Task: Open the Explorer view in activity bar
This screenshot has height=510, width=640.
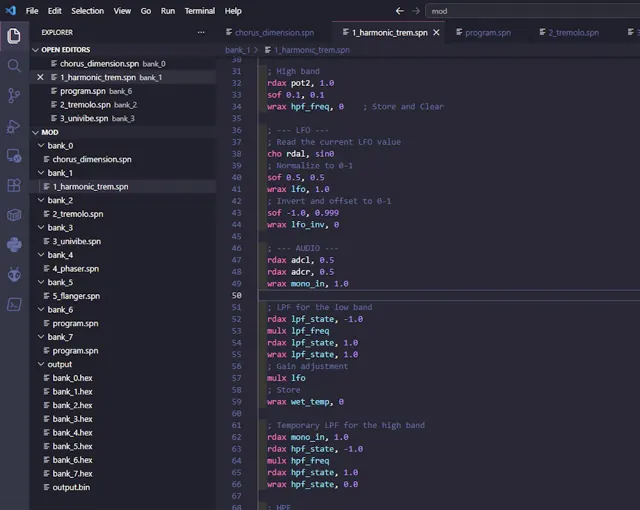Action: pyautogui.click(x=14, y=36)
